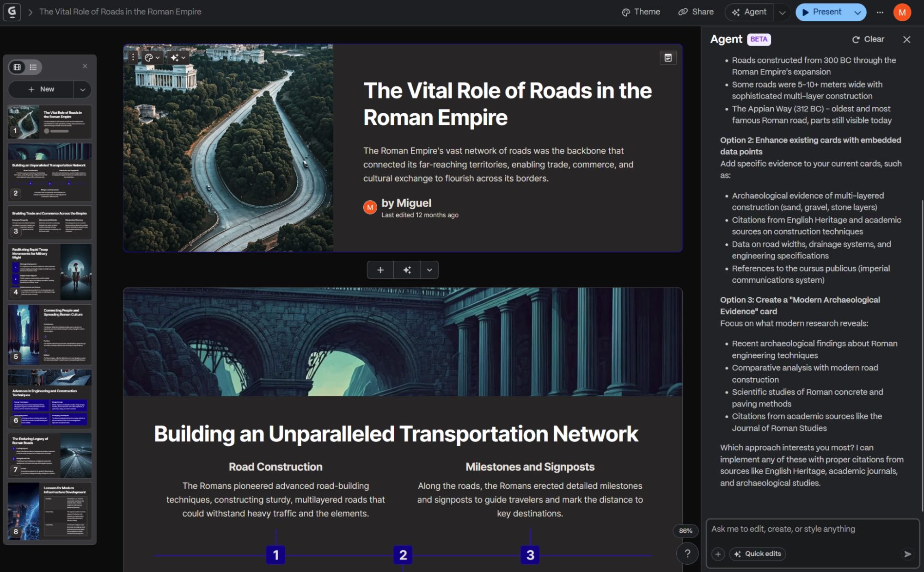Viewport: 924px width, 572px height.
Task: Click the Clear icon in the Agent panel
Action: [856, 39]
